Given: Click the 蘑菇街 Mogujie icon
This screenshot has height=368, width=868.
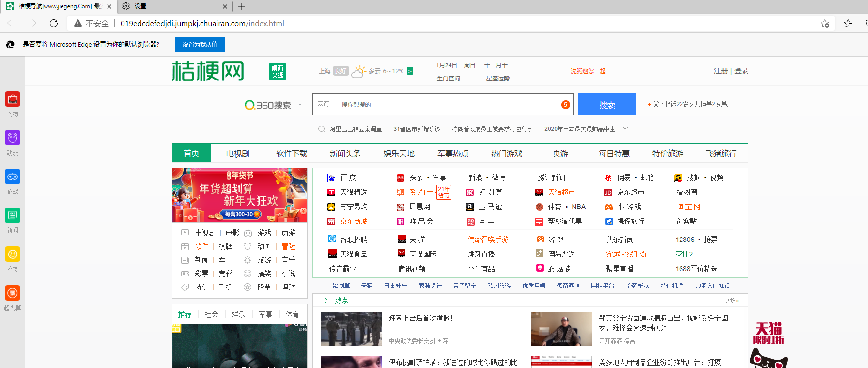Looking at the screenshot, I should tap(540, 268).
